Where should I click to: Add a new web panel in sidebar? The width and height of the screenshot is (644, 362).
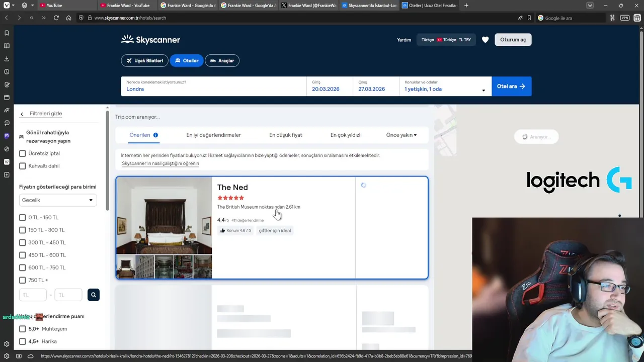click(x=7, y=175)
